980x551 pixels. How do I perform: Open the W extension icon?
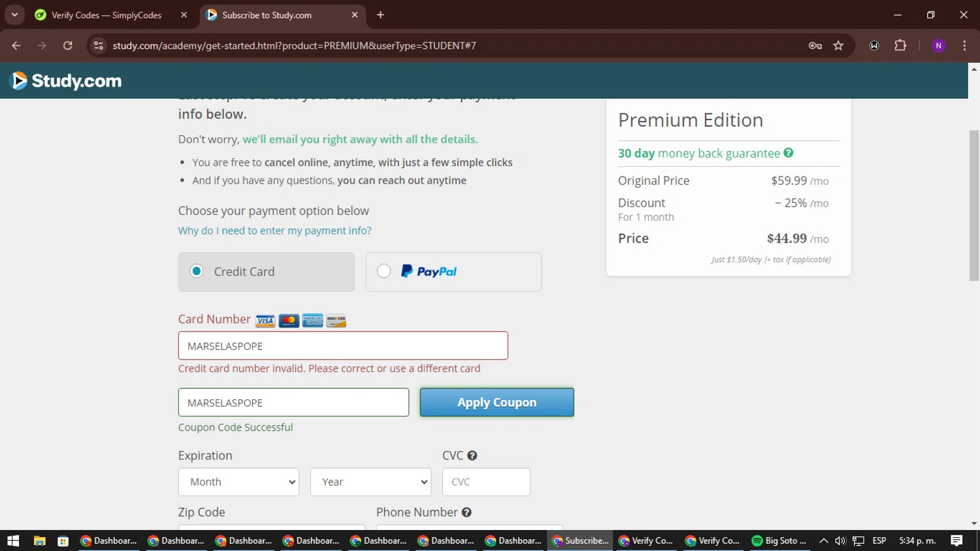click(874, 46)
